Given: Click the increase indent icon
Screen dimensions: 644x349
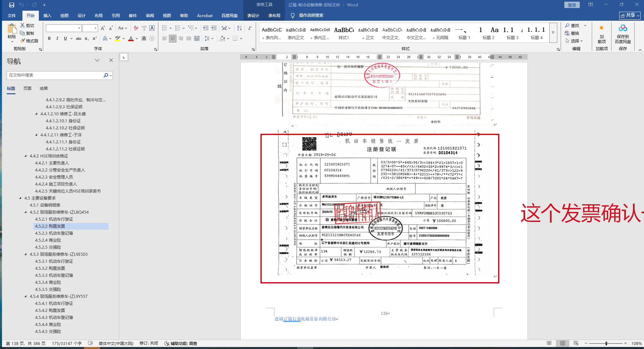Looking at the screenshot, I should coord(214,28).
